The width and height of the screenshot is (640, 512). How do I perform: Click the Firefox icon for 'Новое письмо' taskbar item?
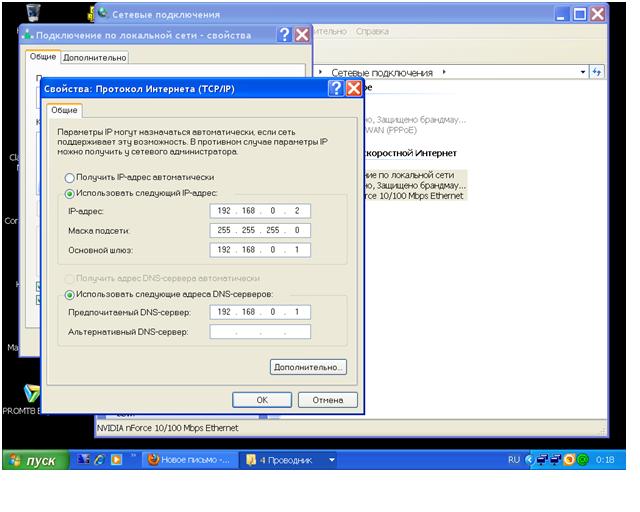click(154, 460)
